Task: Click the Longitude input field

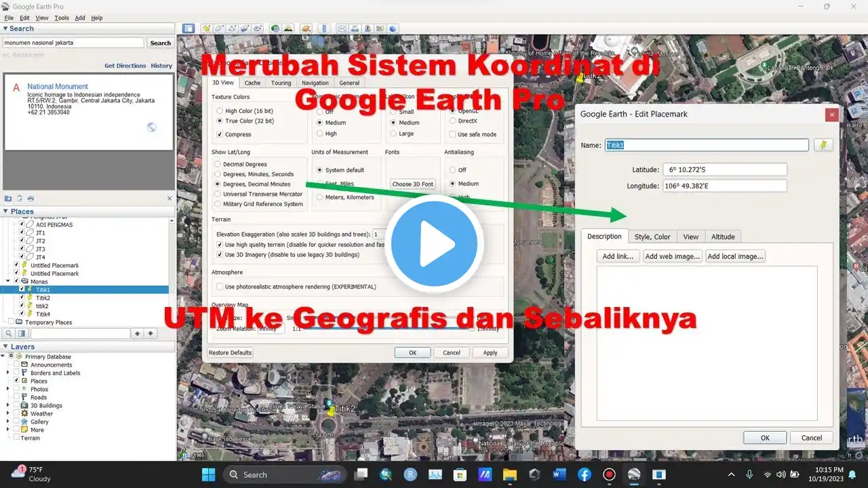Action: 725,186
